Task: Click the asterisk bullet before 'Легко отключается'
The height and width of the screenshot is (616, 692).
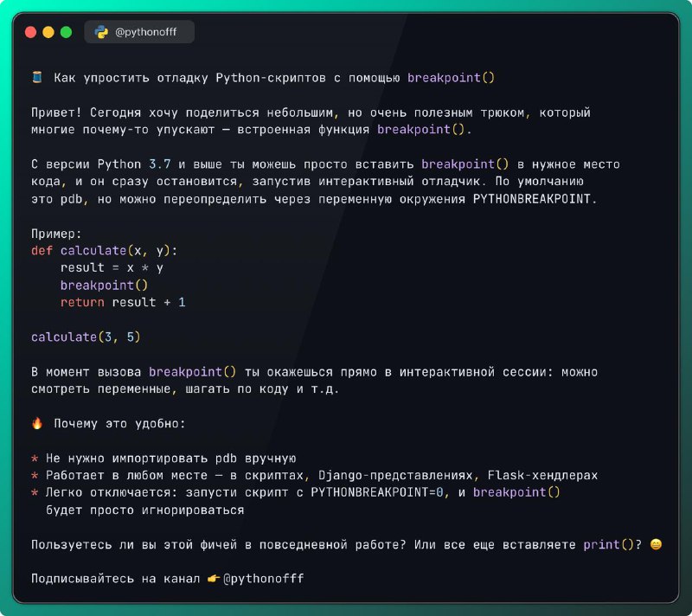Action: pos(35,493)
